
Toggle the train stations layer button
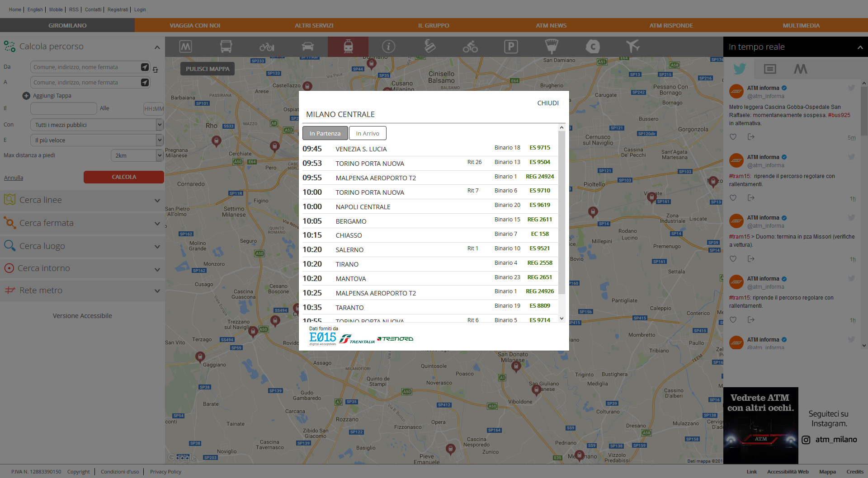click(348, 47)
